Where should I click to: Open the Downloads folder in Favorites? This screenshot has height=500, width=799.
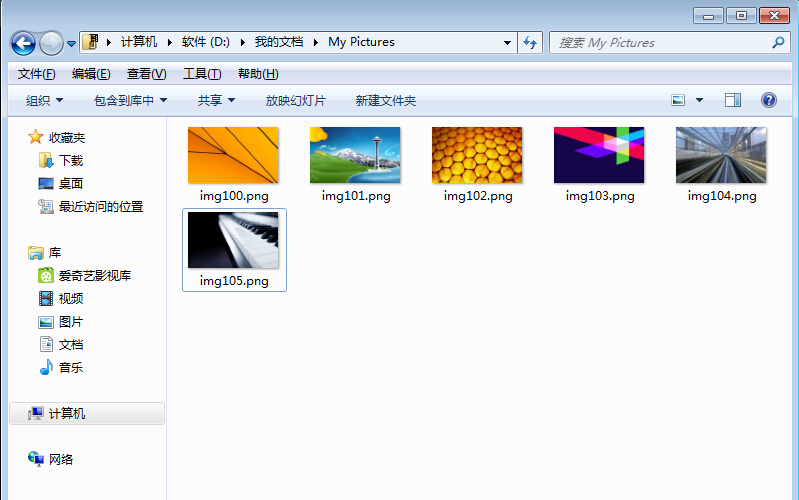70,160
